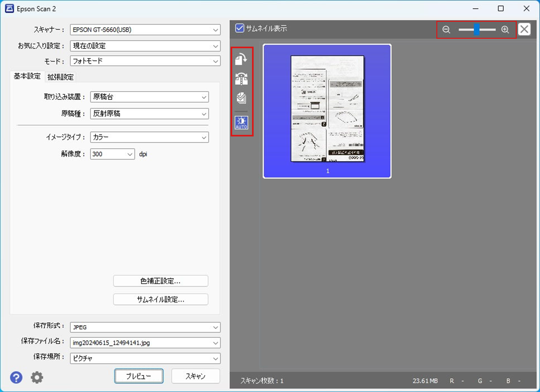Click the rotate right icon

(241, 59)
